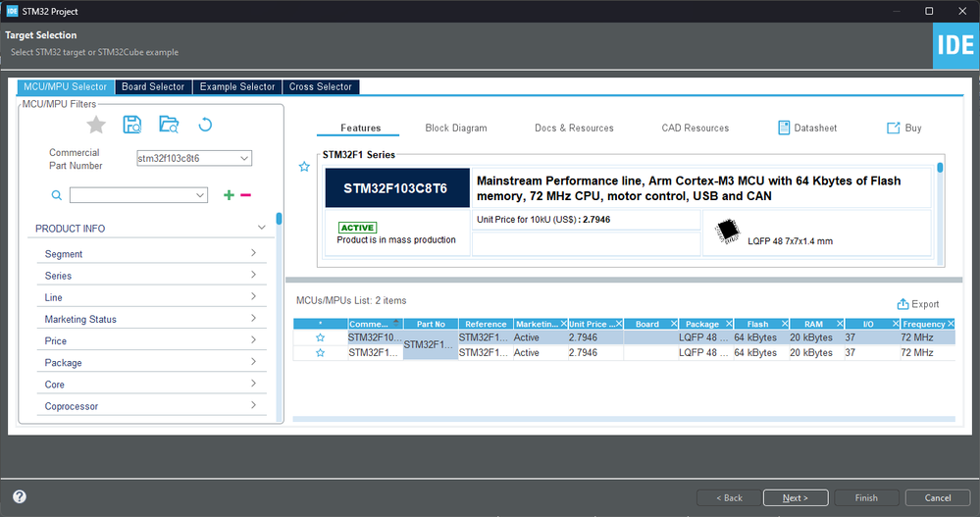
Task: Expand the Line filter
Action: coord(253,297)
